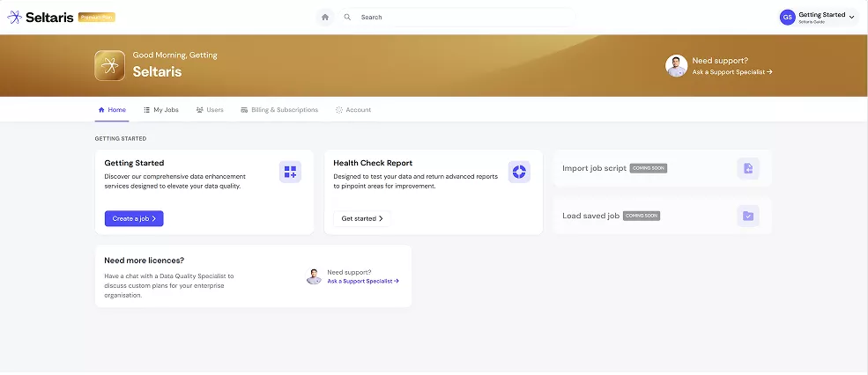The image size is (868, 375).
Task: Open the Account tab
Action: 353,110
